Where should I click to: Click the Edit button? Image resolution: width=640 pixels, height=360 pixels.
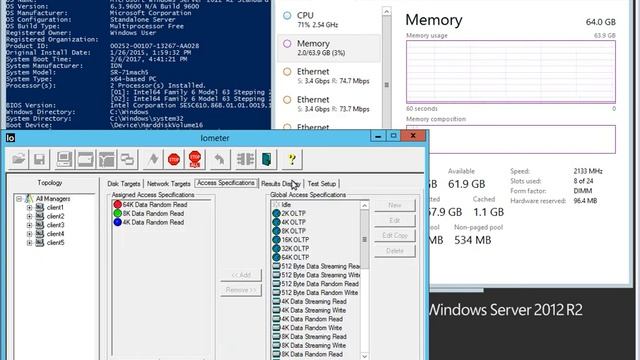[x=395, y=220]
